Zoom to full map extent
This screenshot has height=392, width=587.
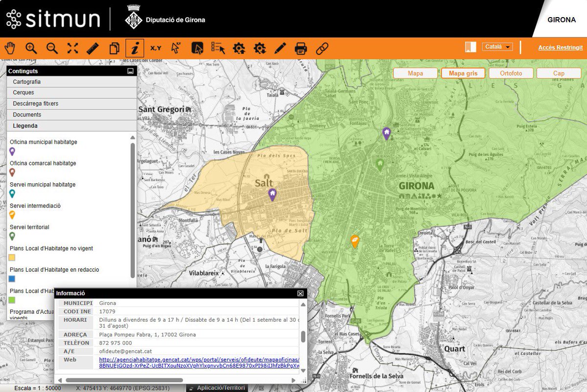(x=72, y=48)
